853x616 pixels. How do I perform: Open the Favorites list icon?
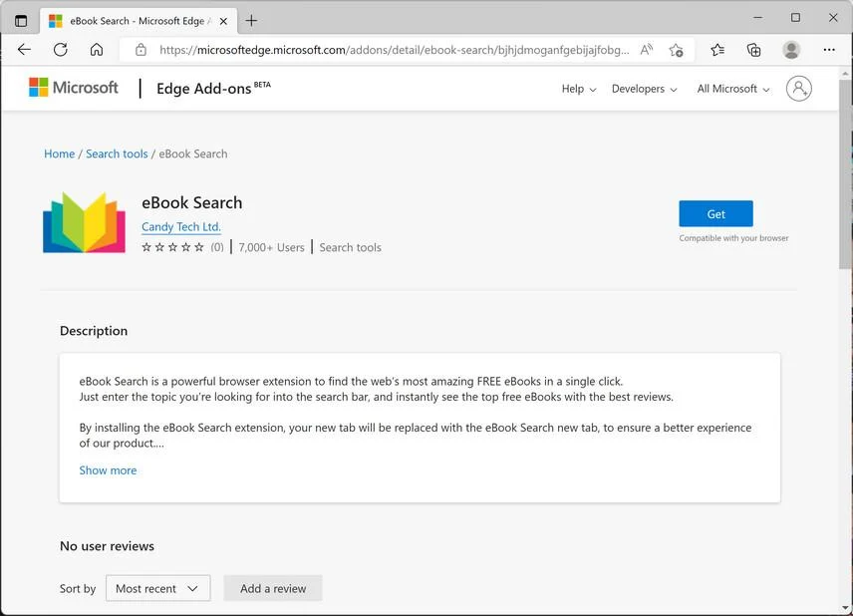tap(717, 50)
